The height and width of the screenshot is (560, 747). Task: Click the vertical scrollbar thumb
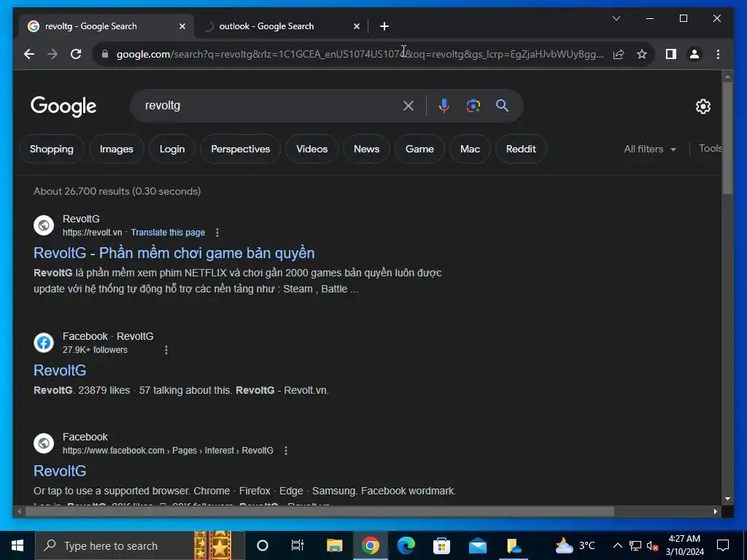click(x=727, y=138)
